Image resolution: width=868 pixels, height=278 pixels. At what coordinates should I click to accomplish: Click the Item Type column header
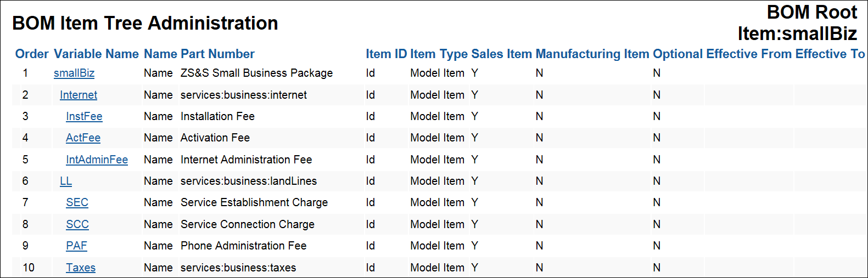[x=439, y=54]
